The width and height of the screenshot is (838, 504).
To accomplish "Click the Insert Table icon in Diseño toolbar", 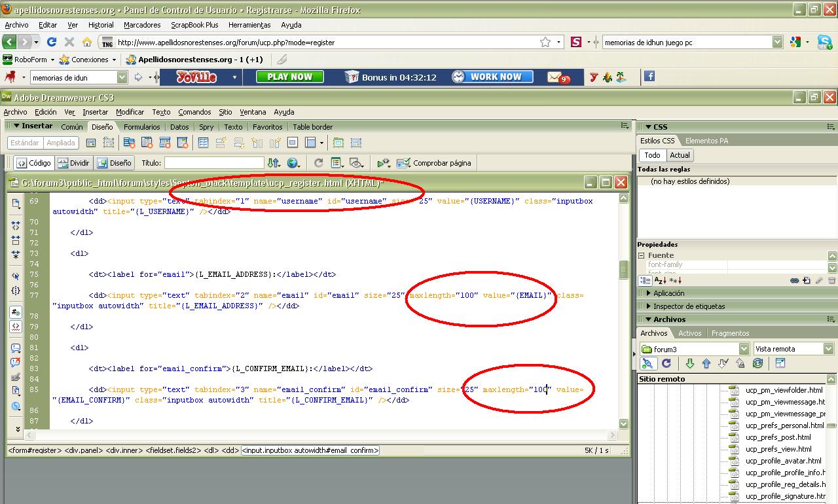I will tap(204, 143).
